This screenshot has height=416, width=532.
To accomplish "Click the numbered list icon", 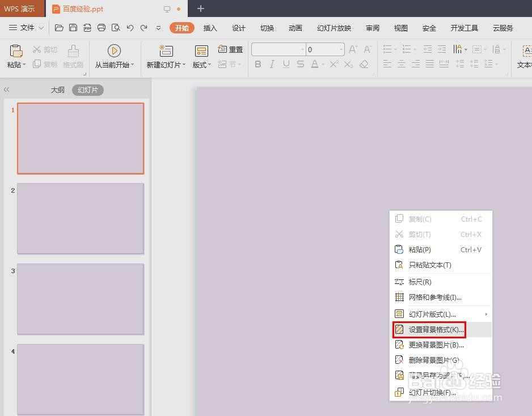I will [407, 49].
